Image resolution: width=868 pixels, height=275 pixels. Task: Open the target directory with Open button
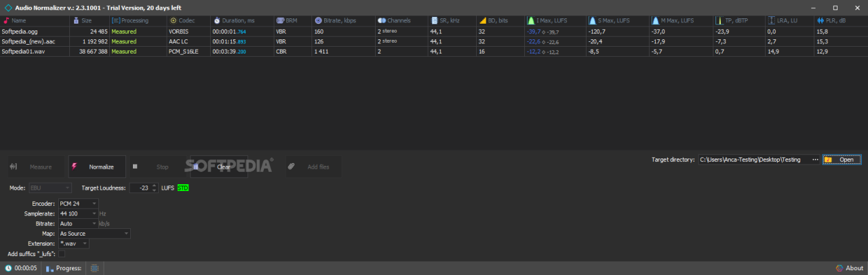842,160
